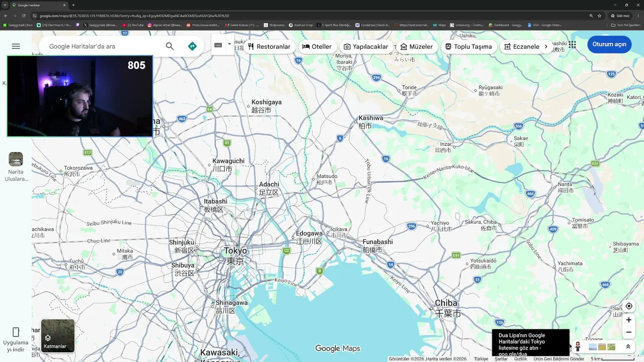This screenshot has height=362, width=644.
Task: Open the Midjourney bookmark
Action: (274, 25)
